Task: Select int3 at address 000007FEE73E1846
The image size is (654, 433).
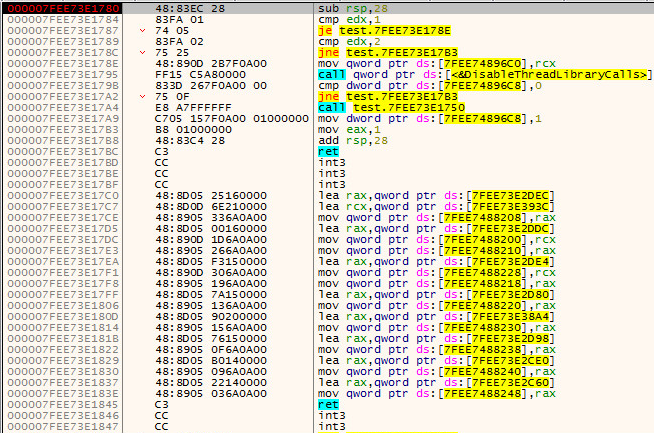Action: point(332,415)
